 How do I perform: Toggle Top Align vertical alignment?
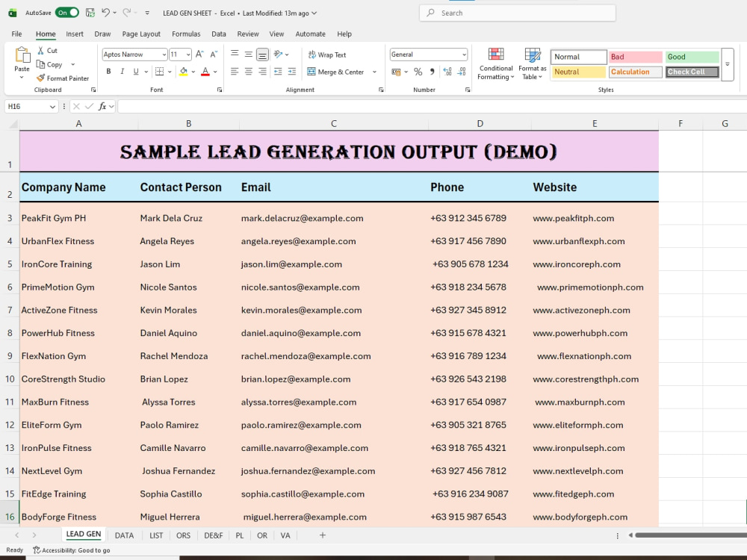pyautogui.click(x=235, y=55)
